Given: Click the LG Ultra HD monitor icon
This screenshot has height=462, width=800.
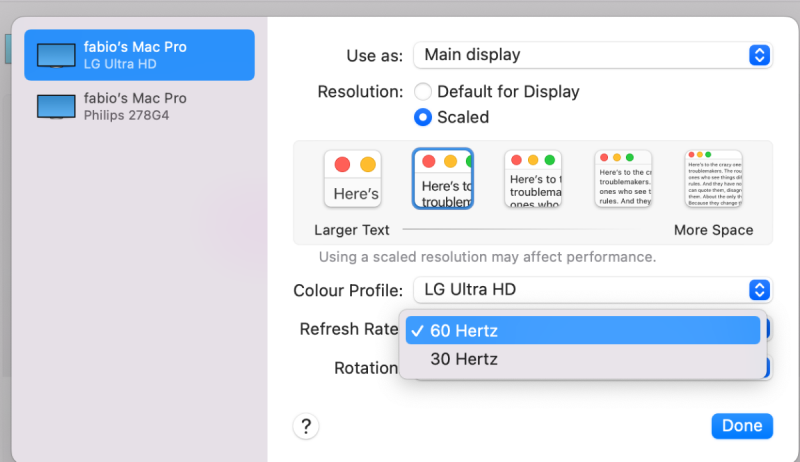Looking at the screenshot, I should tap(55, 56).
